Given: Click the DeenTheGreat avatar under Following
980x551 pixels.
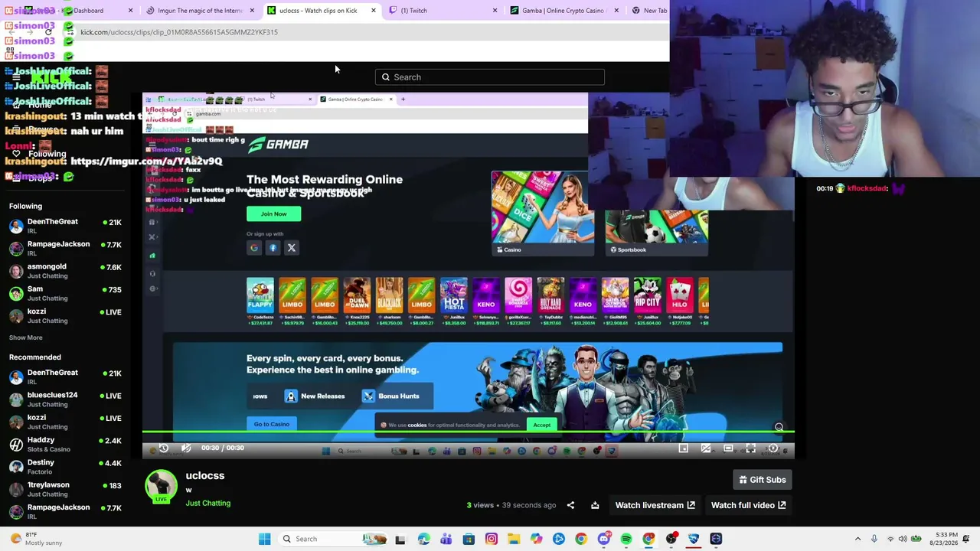Looking at the screenshot, I should pos(16,227).
